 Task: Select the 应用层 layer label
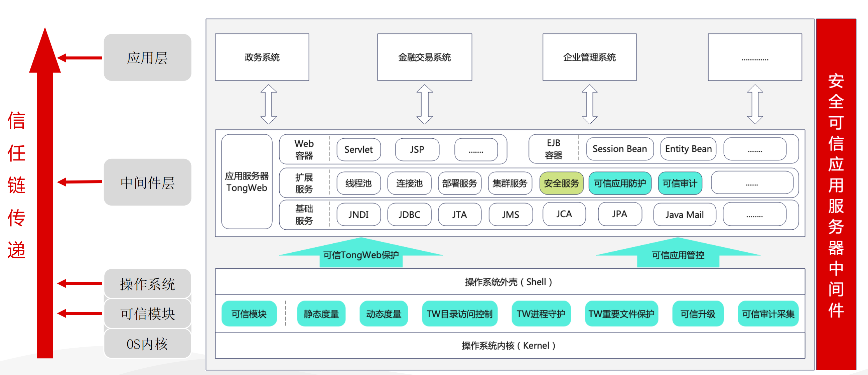tap(148, 57)
